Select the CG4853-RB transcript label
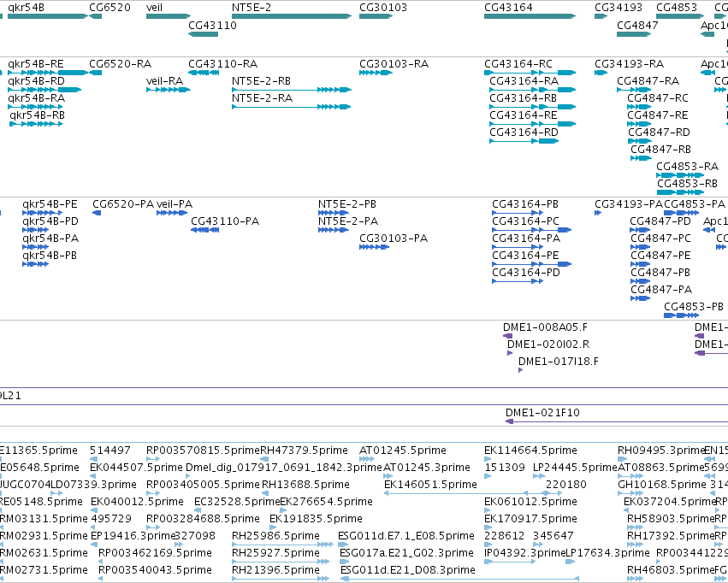 [687, 184]
